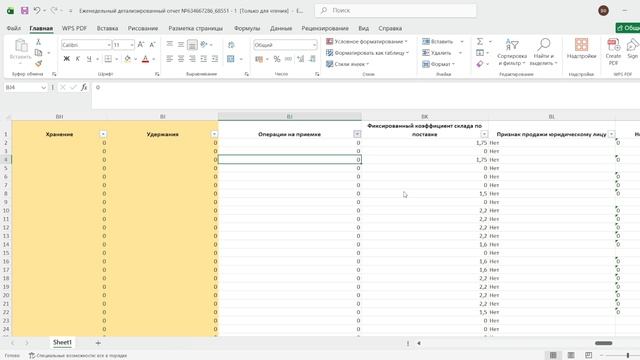
Task: Decrease the decimal places
Action: [312, 59]
